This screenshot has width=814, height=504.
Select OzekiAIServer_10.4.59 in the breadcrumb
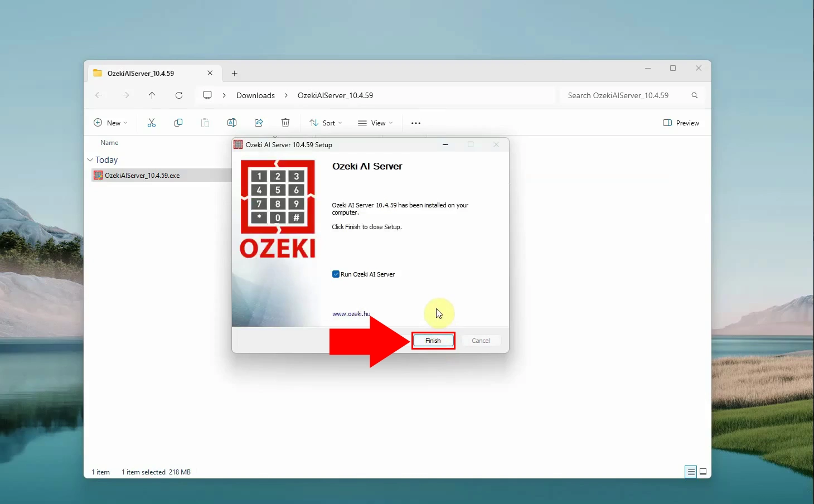coord(335,95)
